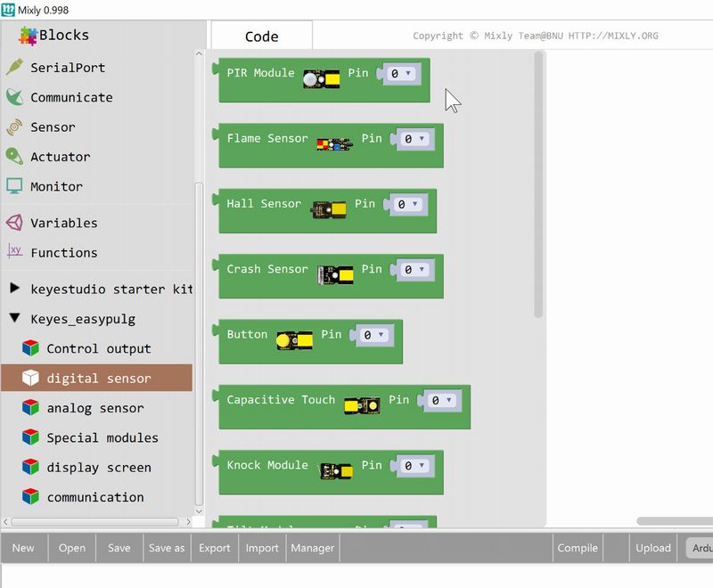
Task: Open the SerialPort category icon
Action: tap(14, 67)
